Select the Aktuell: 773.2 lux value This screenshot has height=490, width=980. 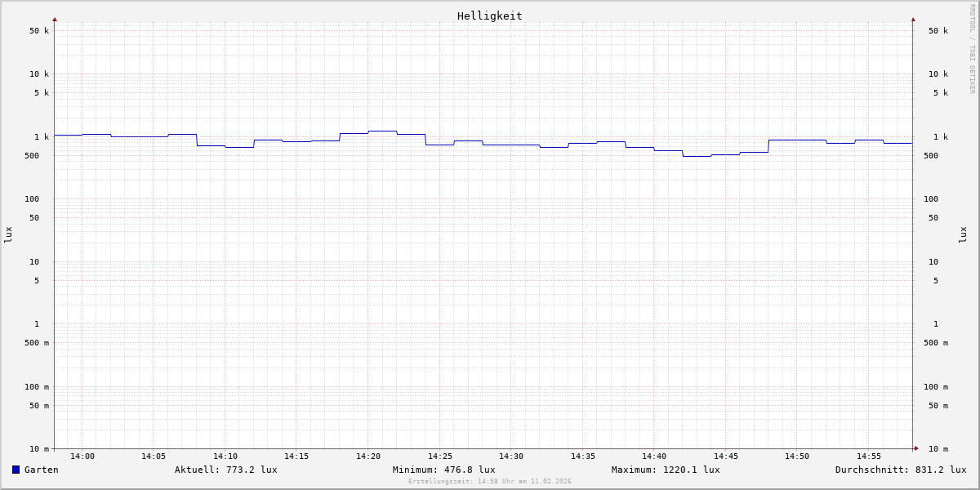coord(226,470)
